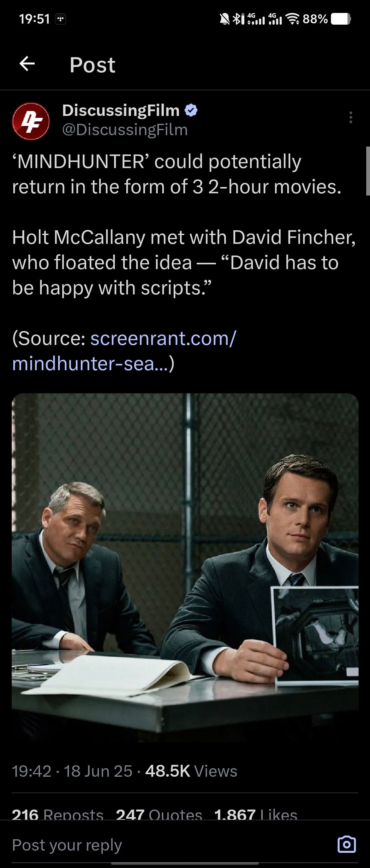Open the three-dot post options menu
This screenshot has width=370, height=868.
tap(351, 117)
